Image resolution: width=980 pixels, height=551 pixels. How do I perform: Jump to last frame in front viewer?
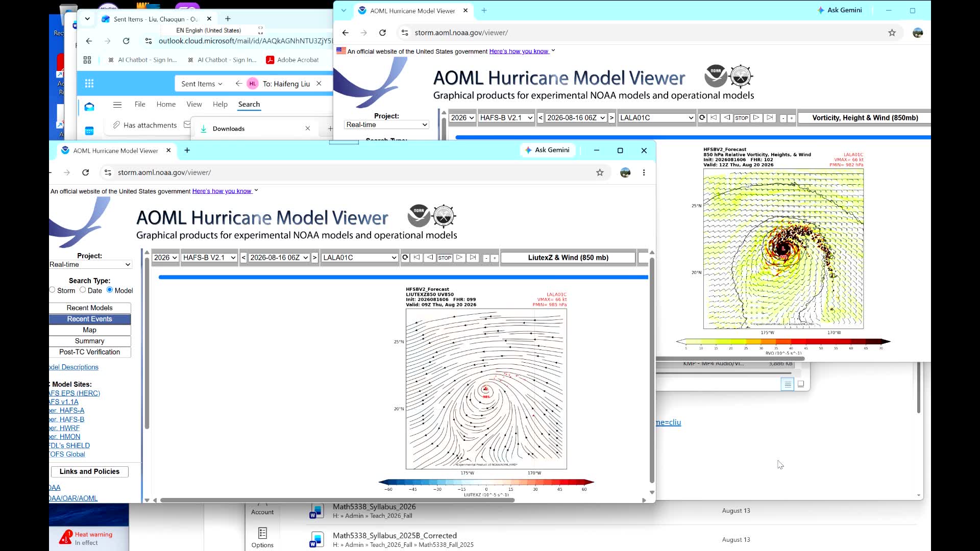pos(473,258)
